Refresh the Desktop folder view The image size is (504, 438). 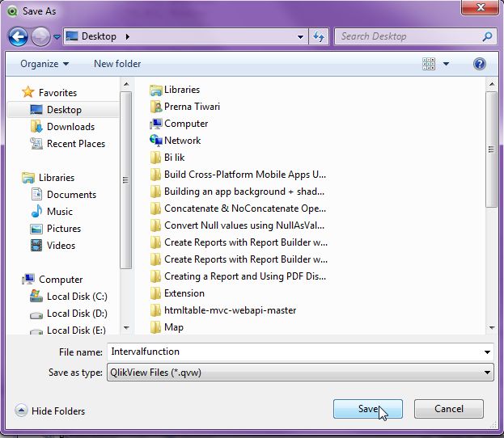pos(319,36)
